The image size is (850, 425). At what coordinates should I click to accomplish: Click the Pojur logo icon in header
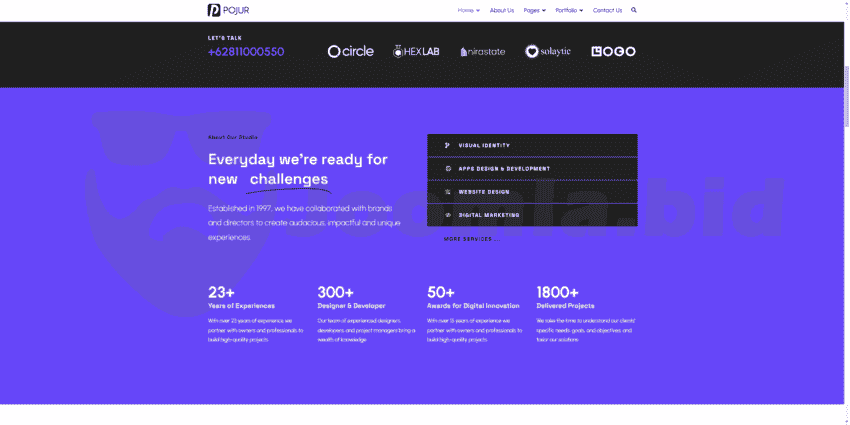click(x=214, y=10)
